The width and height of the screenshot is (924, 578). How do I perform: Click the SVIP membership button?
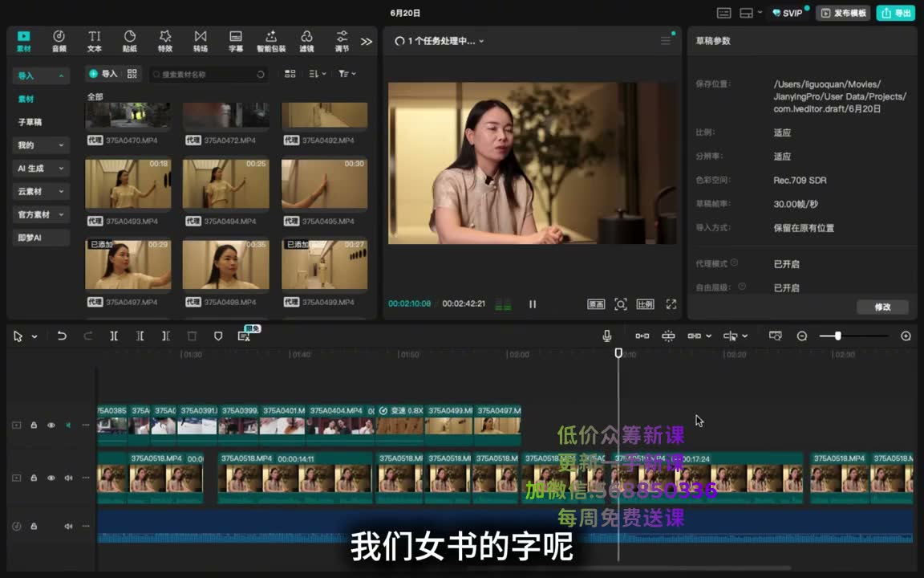788,13
